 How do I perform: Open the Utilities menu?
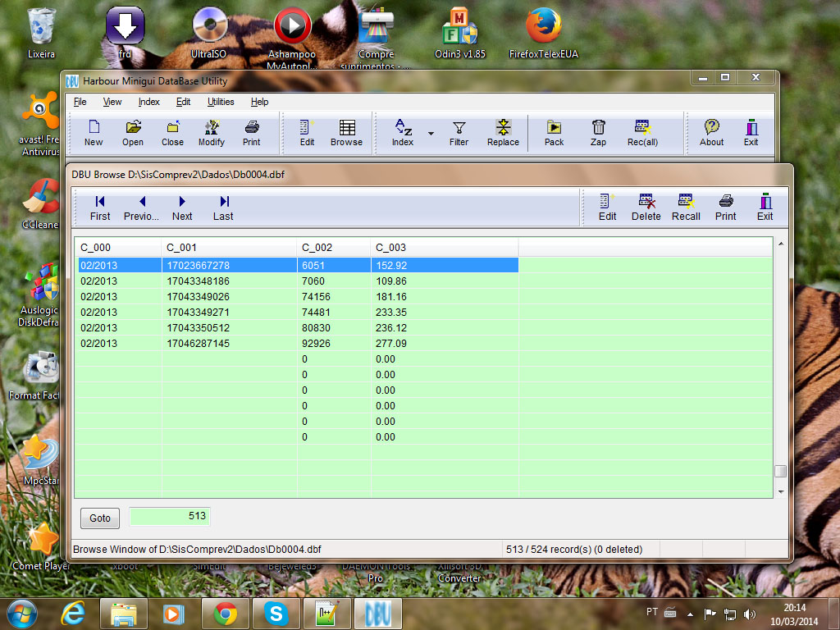(x=221, y=102)
